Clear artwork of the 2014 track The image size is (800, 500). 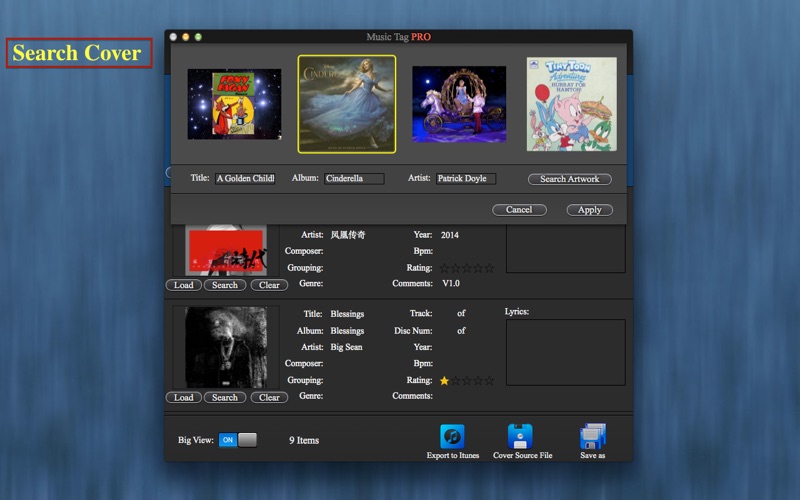(x=269, y=285)
